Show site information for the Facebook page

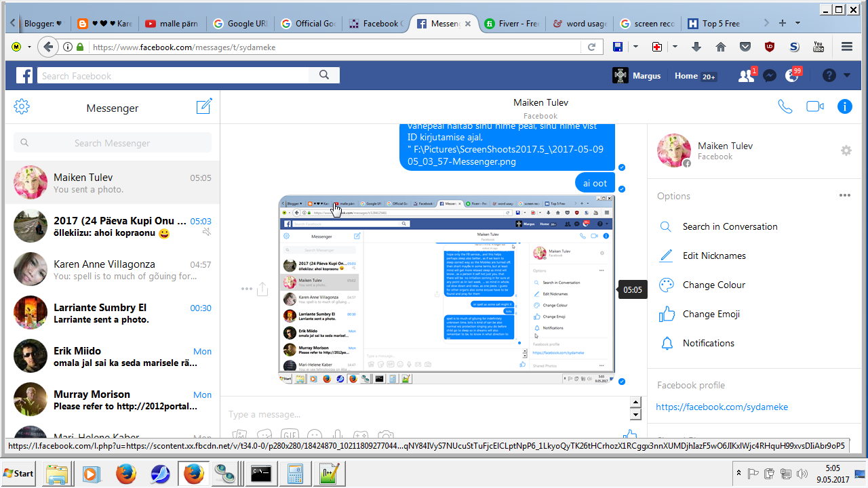pos(68,47)
